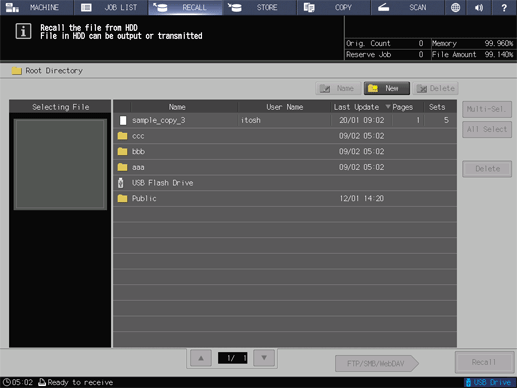Viewport: 517px width, 388px height.
Task: Click the info icon beside the message
Action: pyautogui.click(x=23, y=31)
